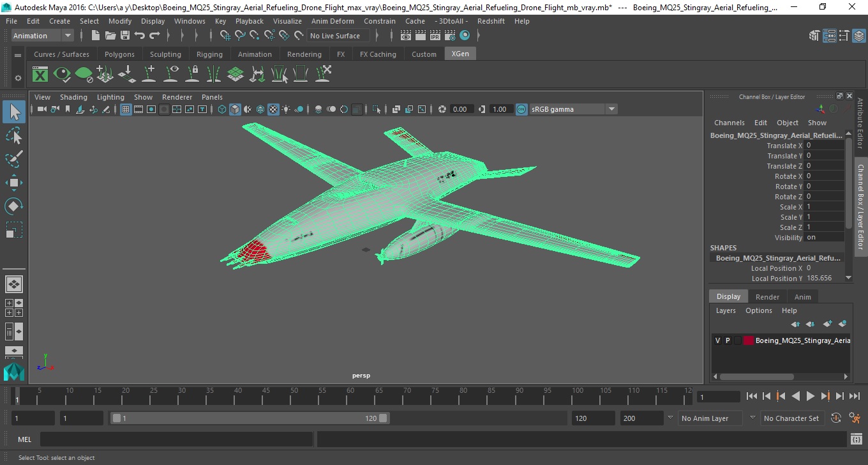Click XGen clear preview leaf icon
Screen dimensions: 868x465
84,75
